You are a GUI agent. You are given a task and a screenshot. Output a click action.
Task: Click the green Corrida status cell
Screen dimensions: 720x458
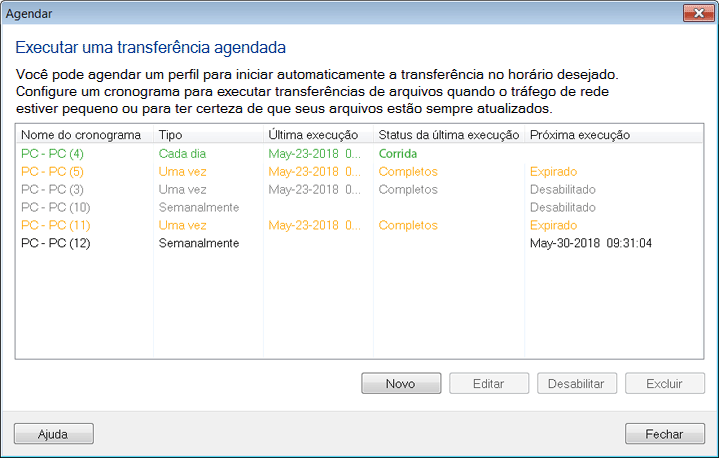[398, 154]
